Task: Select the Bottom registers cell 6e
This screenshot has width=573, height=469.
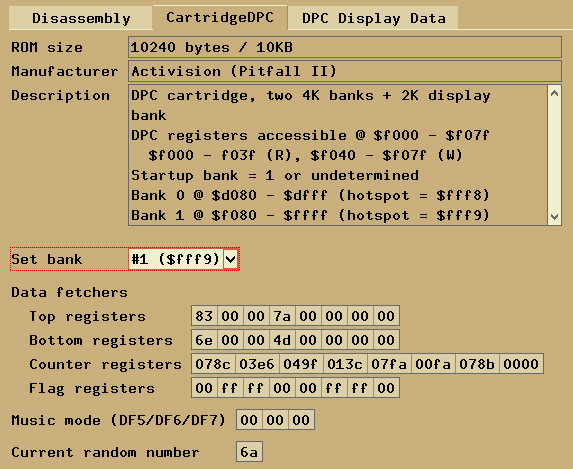Action: tap(204, 340)
